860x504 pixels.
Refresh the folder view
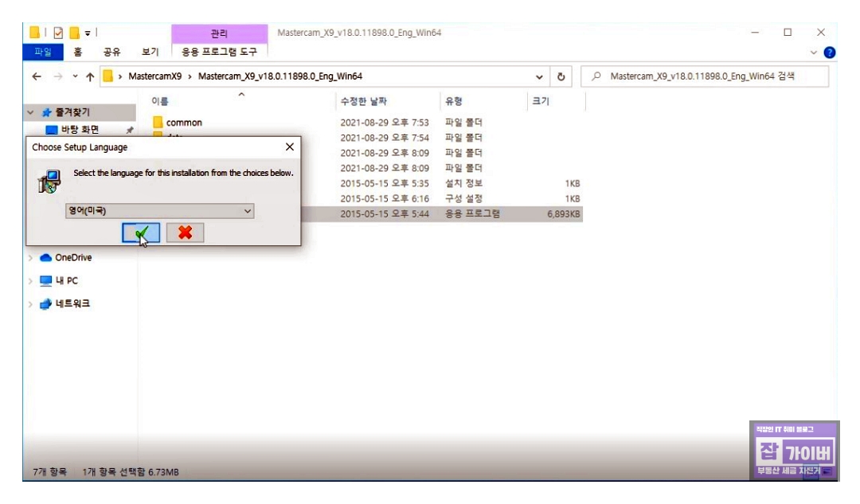tap(561, 76)
